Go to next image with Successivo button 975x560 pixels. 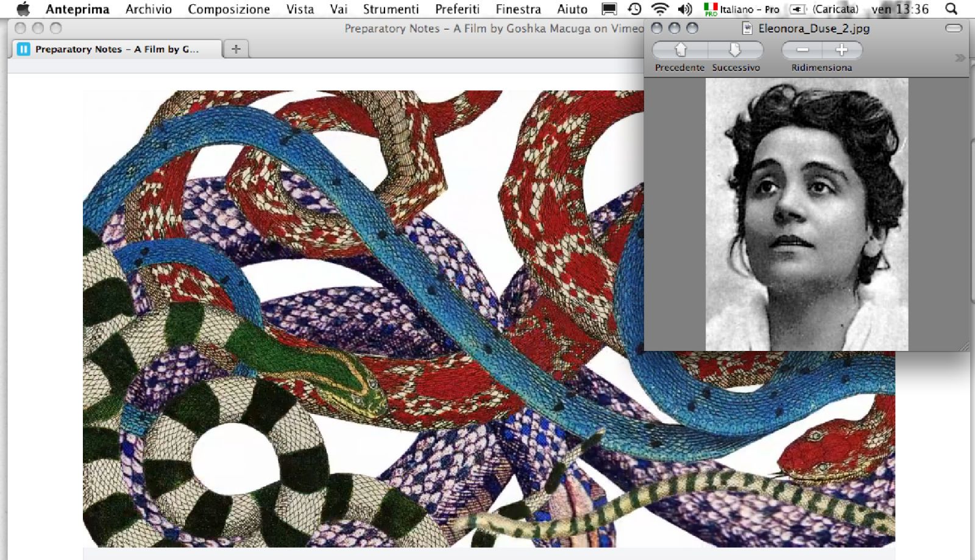(736, 50)
